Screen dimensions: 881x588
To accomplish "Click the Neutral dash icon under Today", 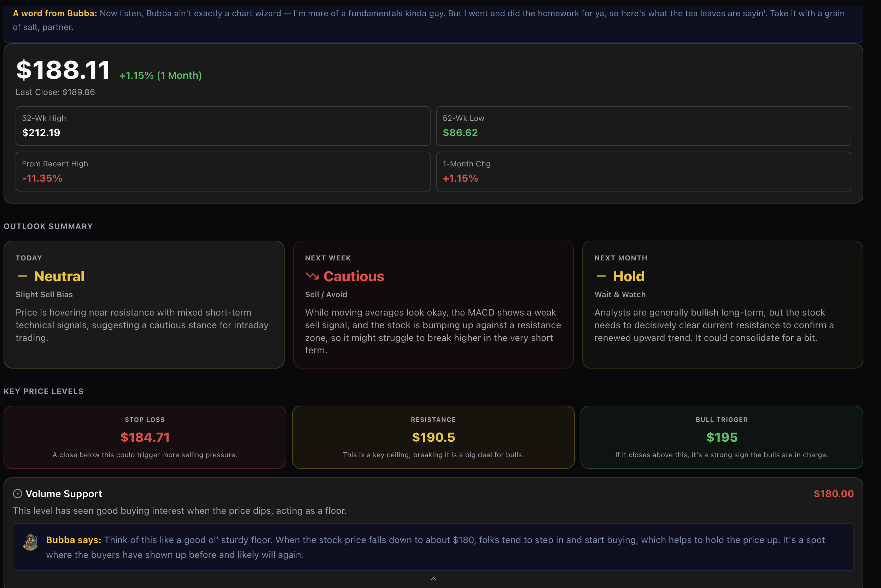I will point(23,276).
